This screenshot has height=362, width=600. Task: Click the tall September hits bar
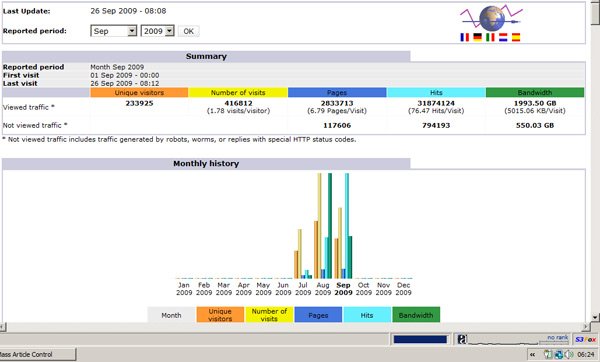(x=347, y=226)
